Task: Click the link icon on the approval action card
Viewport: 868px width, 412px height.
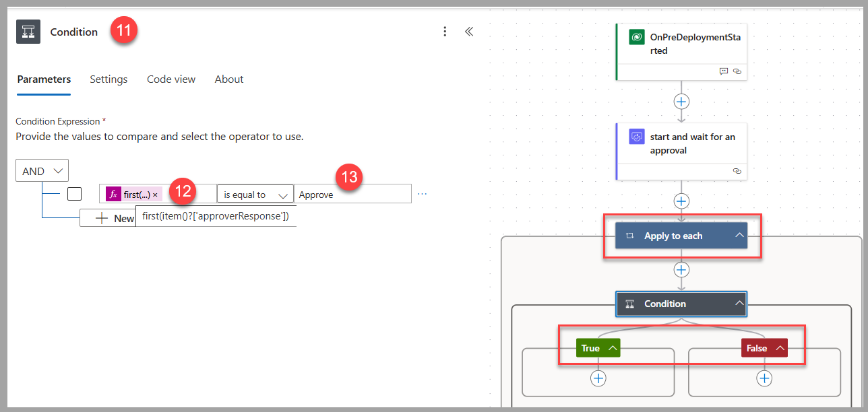Action: 737,171
